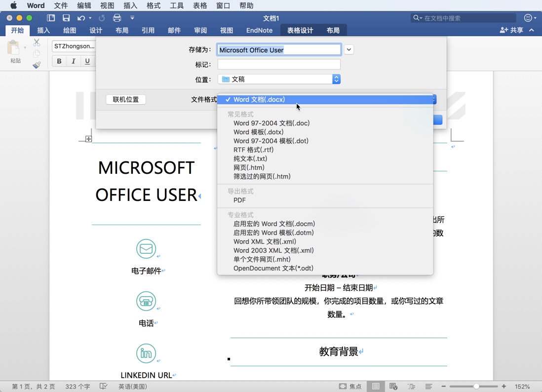
Task: Click the Format Painter brush icon
Action: (x=37, y=65)
